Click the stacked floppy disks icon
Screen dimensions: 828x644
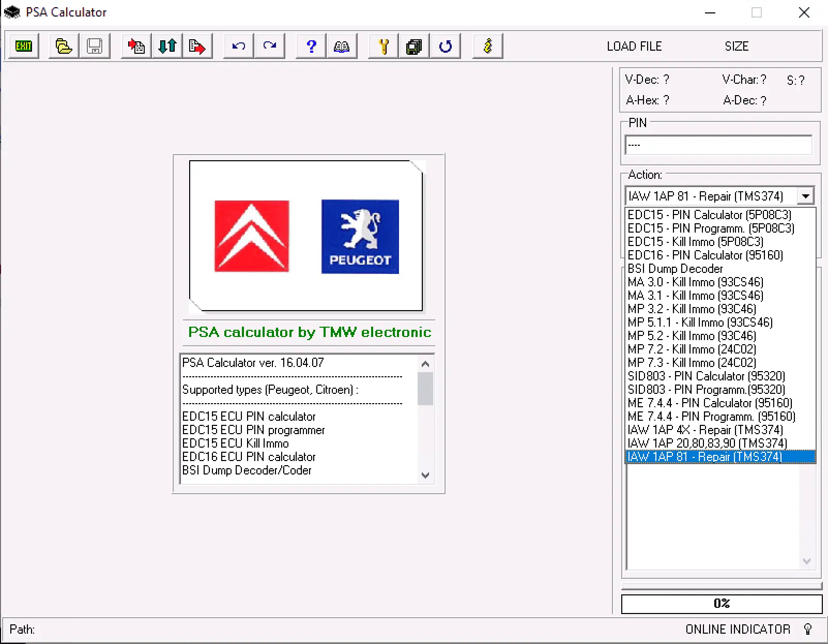click(x=414, y=47)
